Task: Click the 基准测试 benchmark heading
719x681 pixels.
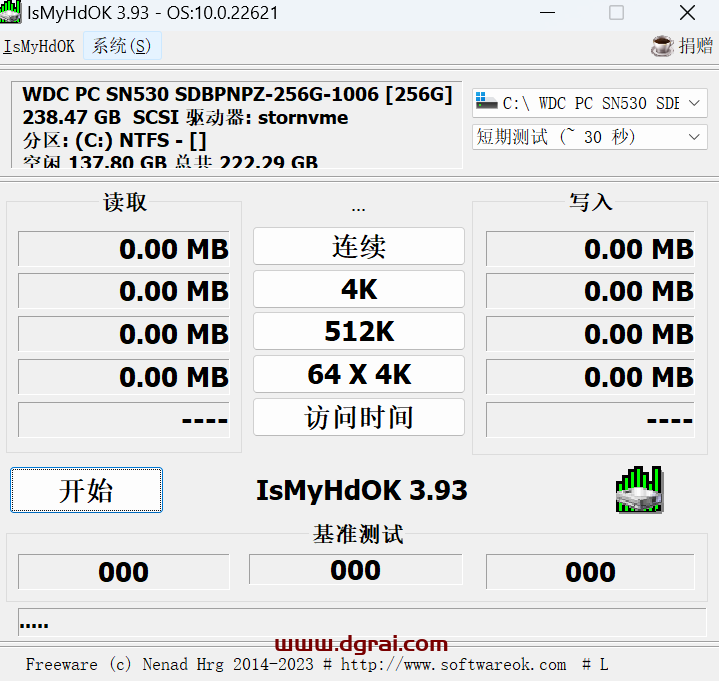Action: (358, 534)
